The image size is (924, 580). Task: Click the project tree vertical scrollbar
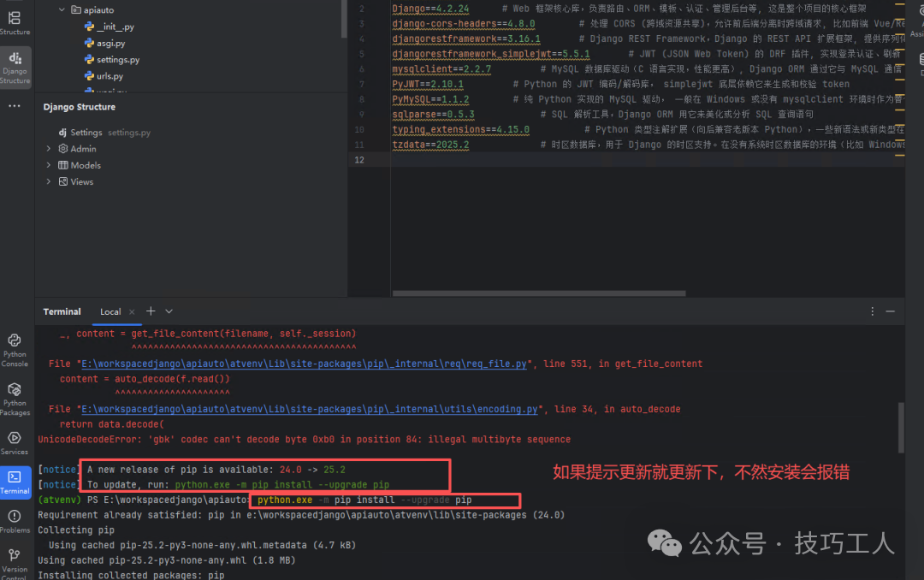point(344,19)
